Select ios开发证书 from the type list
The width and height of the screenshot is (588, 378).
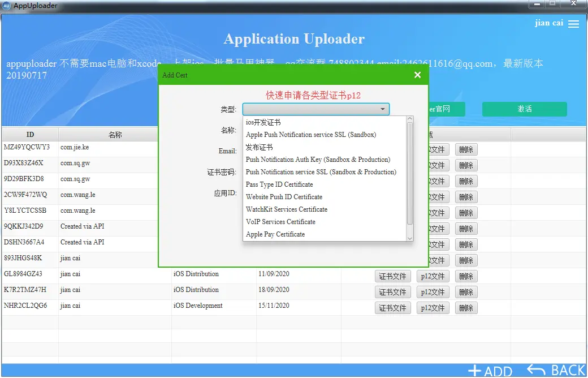click(x=325, y=122)
